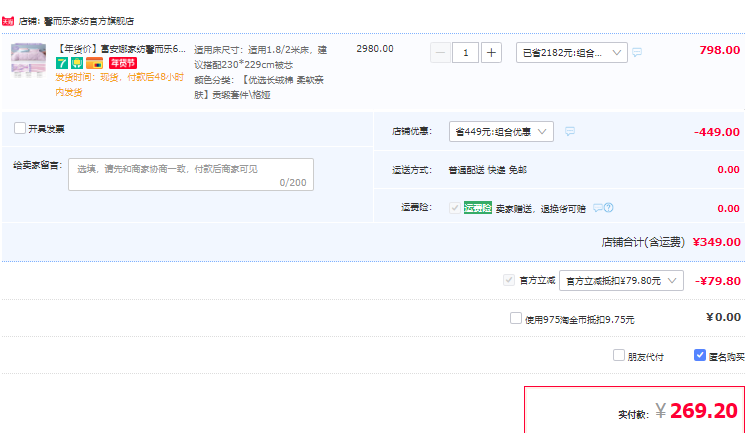Click the 798.00 item price text

click(x=719, y=50)
